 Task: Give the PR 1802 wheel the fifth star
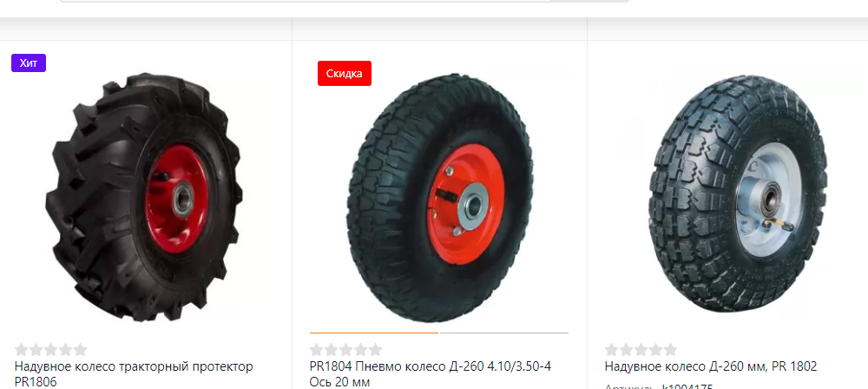point(670,350)
